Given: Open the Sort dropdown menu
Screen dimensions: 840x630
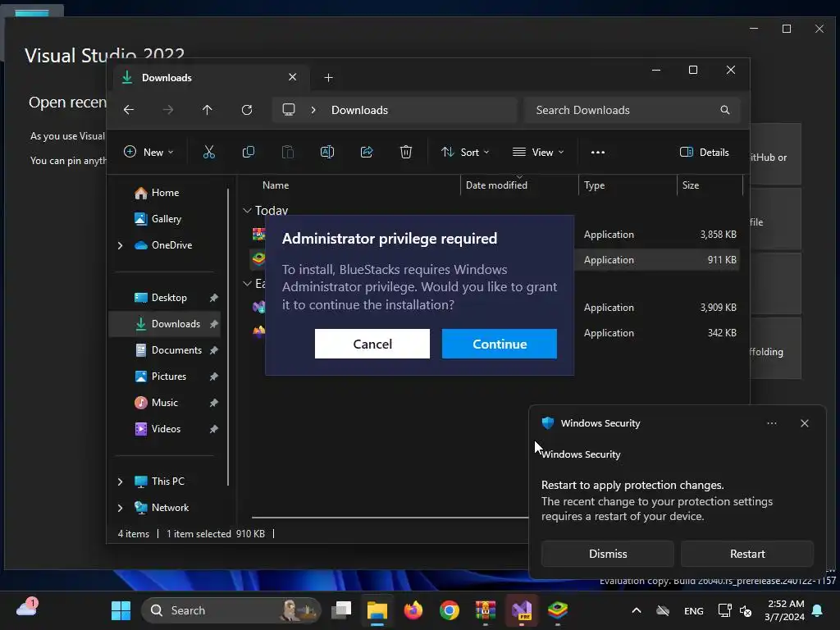Looking at the screenshot, I should (465, 152).
